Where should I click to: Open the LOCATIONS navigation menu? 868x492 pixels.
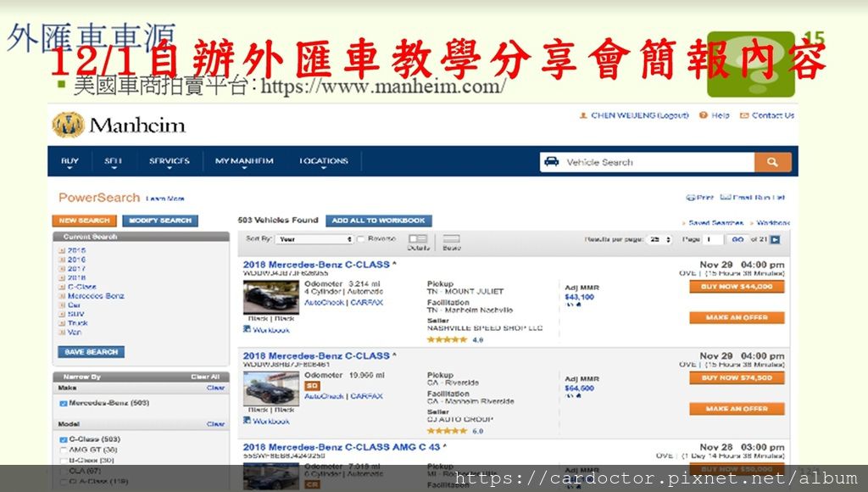[x=324, y=161]
